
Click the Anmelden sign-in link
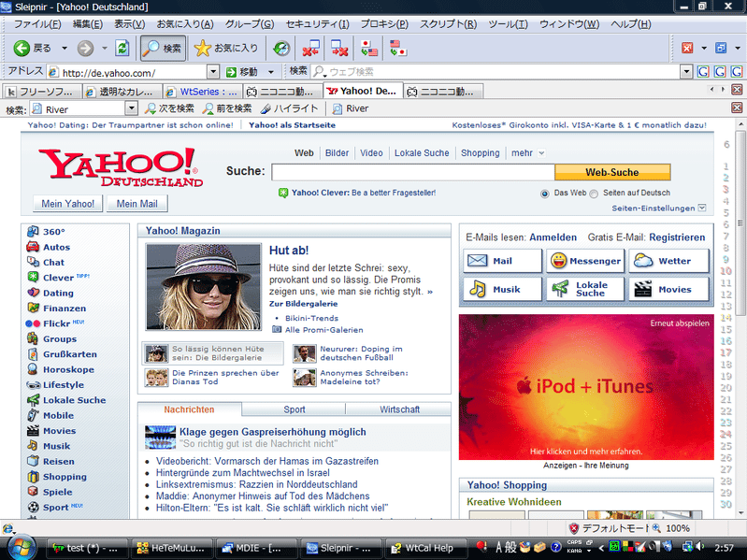point(553,237)
